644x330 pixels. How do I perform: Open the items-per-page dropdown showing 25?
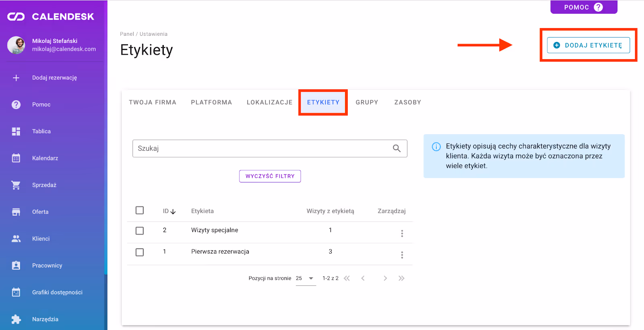click(305, 278)
